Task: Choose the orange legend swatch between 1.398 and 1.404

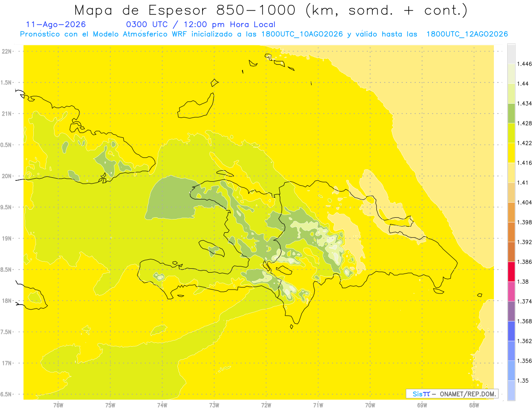Action: pyautogui.click(x=511, y=212)
